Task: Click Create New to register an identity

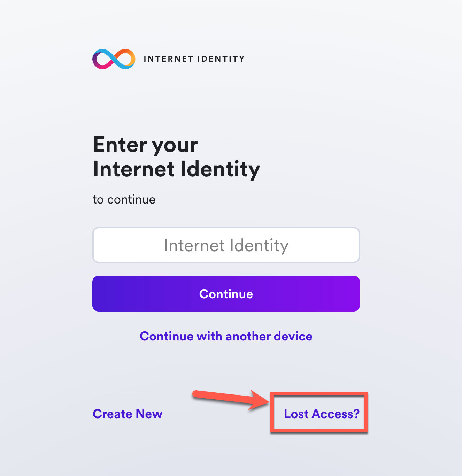Action: pos(127,414)
